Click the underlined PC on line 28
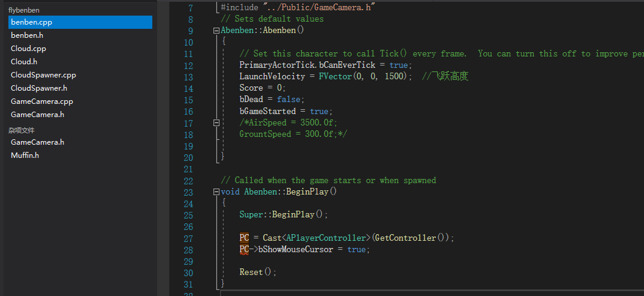 point(245,249)
